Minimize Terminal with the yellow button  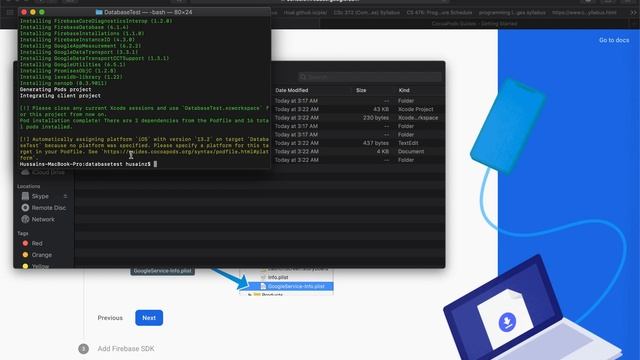pyautogui.click(x=33, y=12)
